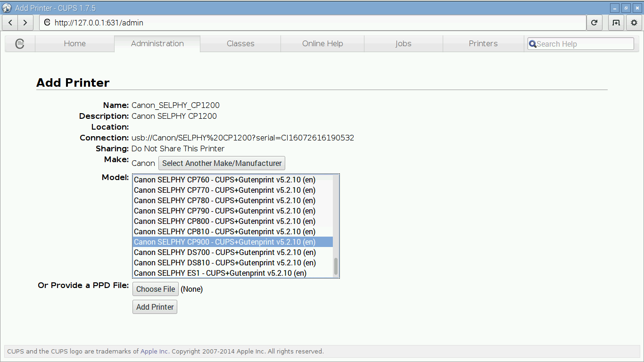Open the Online Help tab
Viewport: 644px width, 362px height.
pos(322,43)
